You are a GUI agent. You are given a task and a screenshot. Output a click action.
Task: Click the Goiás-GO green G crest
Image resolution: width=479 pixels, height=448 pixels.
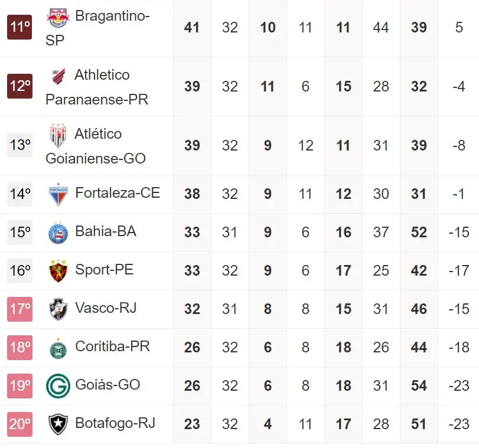[58, 386]
